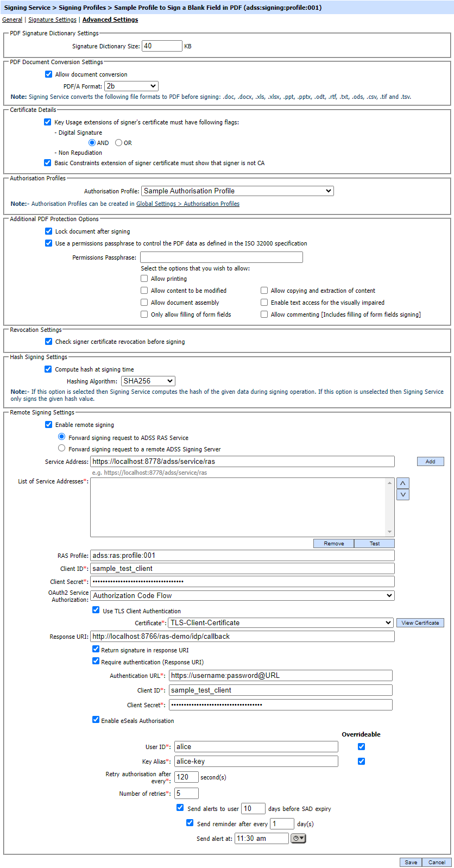Screen dimensions: 454x868
Task: Click the Cancel button
Action: pos(437,862)
